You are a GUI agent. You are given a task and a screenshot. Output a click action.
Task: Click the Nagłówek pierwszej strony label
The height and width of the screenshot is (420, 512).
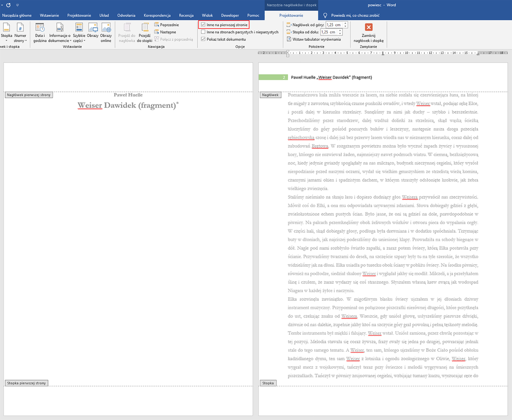pyautogui.click(x=29, y=95)
